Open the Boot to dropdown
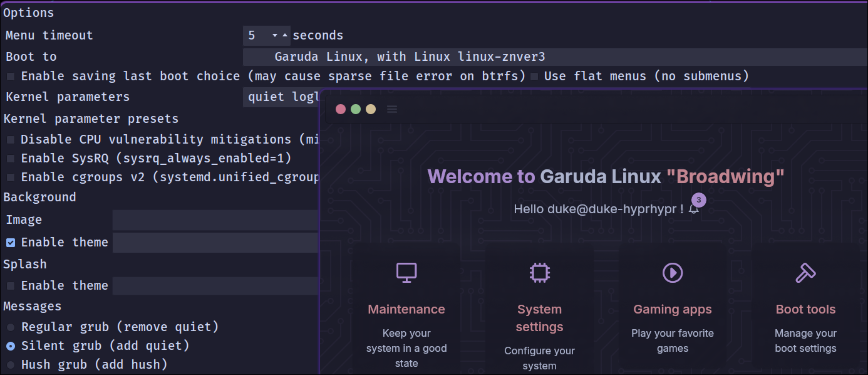This screenshot has height=375, width=868. tap(555, 57)
